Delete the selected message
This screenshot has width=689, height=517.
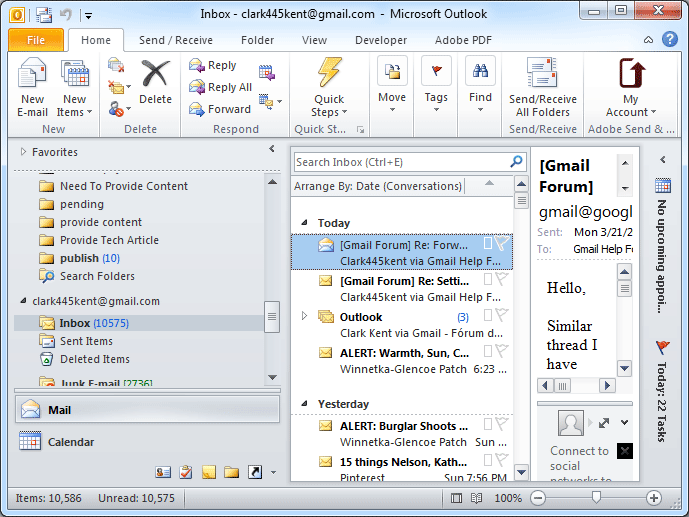pyautogui.click(x=155, y=83)
